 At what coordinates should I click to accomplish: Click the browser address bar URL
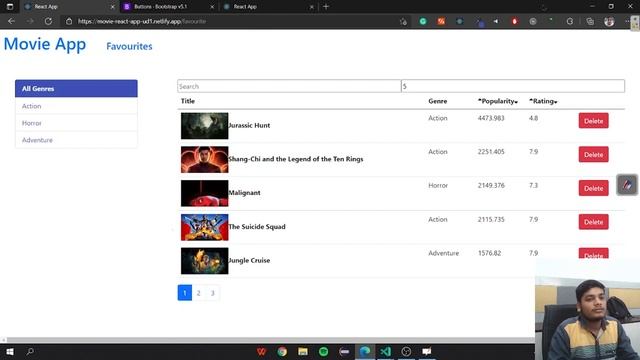coord(142,21)
